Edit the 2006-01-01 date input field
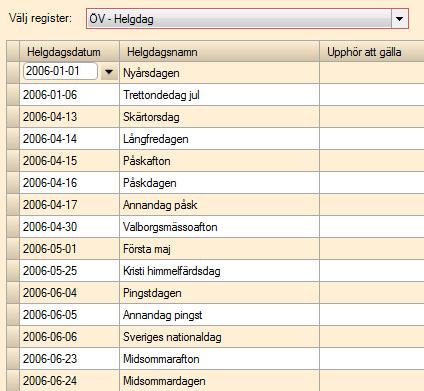The image size is (424, 391). coord(60,71)
